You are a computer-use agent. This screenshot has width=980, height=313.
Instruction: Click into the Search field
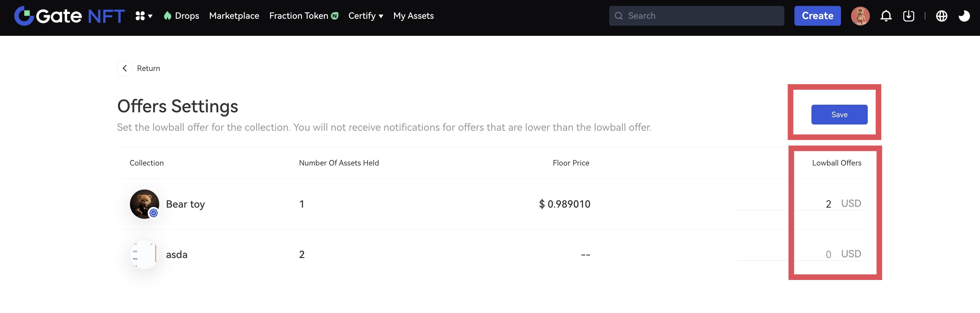700,16
